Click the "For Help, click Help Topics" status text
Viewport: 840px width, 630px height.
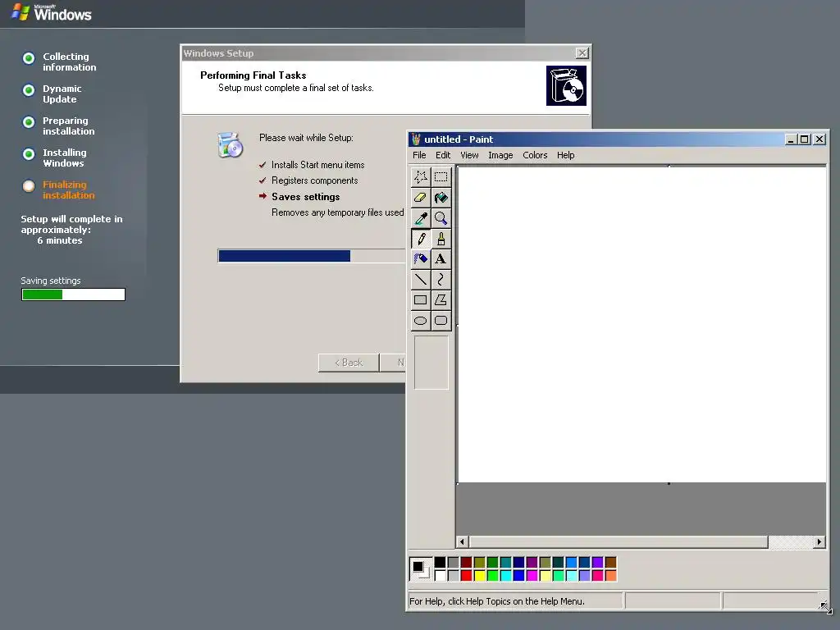[496, 601]
